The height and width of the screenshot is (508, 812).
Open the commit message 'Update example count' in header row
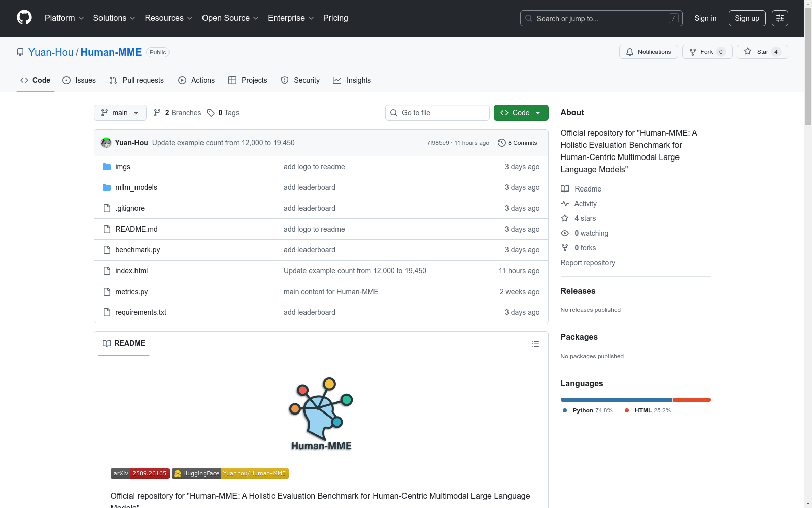coord(223,143)
